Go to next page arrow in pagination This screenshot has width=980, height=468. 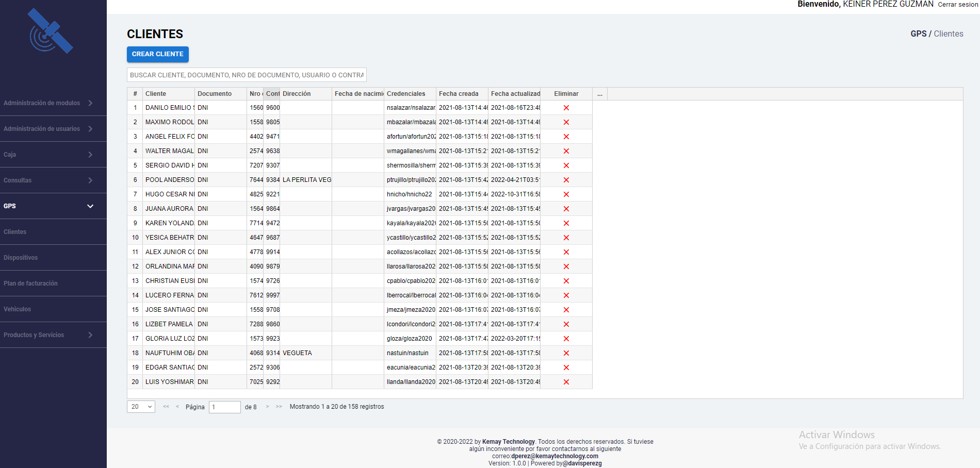267,407
